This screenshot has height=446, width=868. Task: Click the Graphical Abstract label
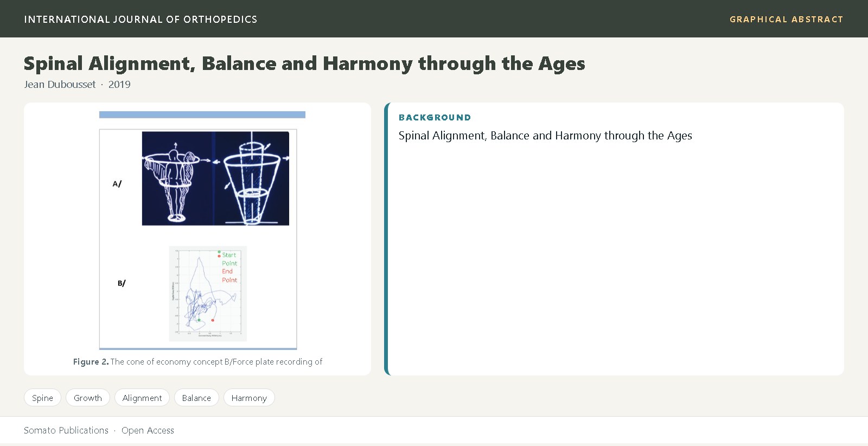pos(786,19)
